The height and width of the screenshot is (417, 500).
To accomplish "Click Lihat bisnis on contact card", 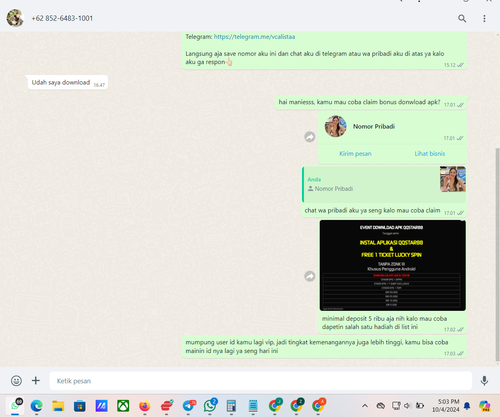I will coord(430,154).
